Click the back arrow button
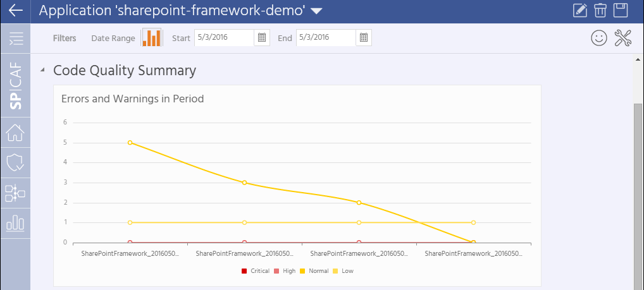 pyautogui.click(x=15, y=11)
